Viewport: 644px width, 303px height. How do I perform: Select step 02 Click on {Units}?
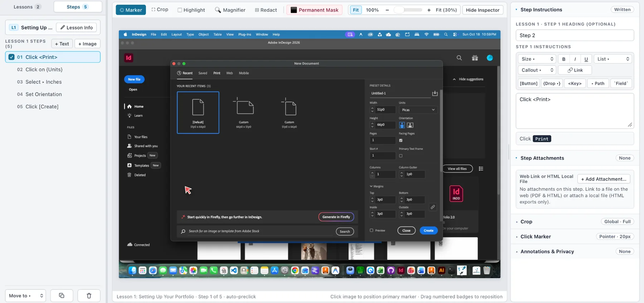pyautogui.click(x=53, y=69)
